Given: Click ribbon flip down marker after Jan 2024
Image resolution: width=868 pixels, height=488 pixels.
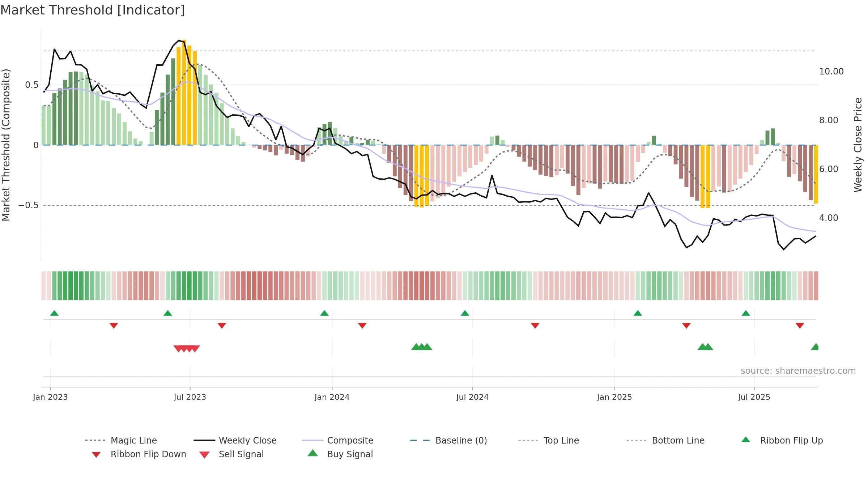Looking at the screenshot, I should 362,326.
